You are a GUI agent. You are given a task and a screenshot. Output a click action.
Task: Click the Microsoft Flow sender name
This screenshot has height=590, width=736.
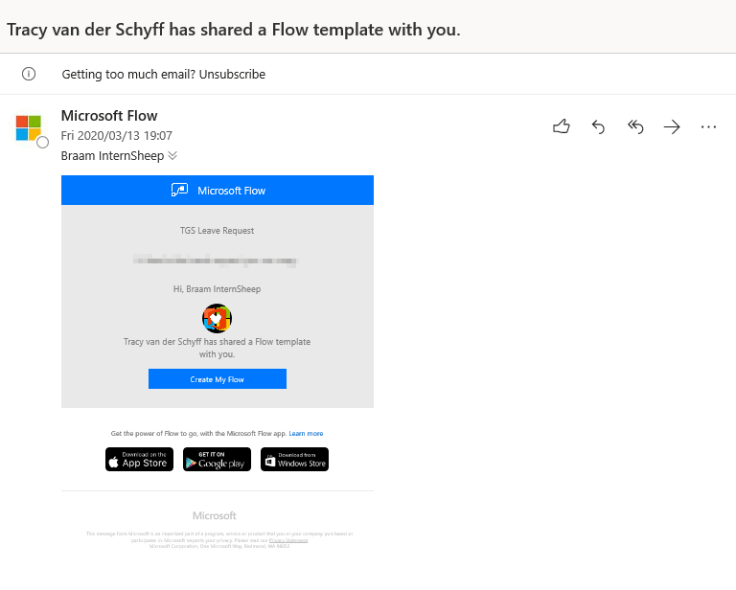[109, 116]
